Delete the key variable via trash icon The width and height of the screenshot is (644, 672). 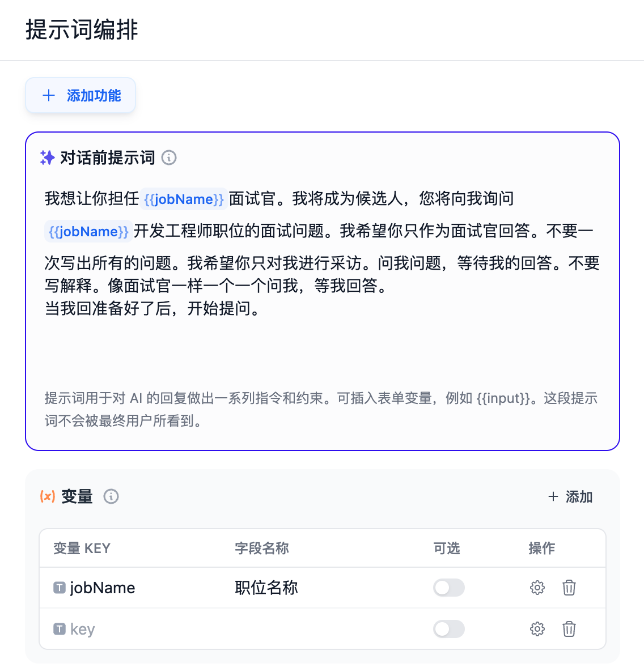[569, 629]
